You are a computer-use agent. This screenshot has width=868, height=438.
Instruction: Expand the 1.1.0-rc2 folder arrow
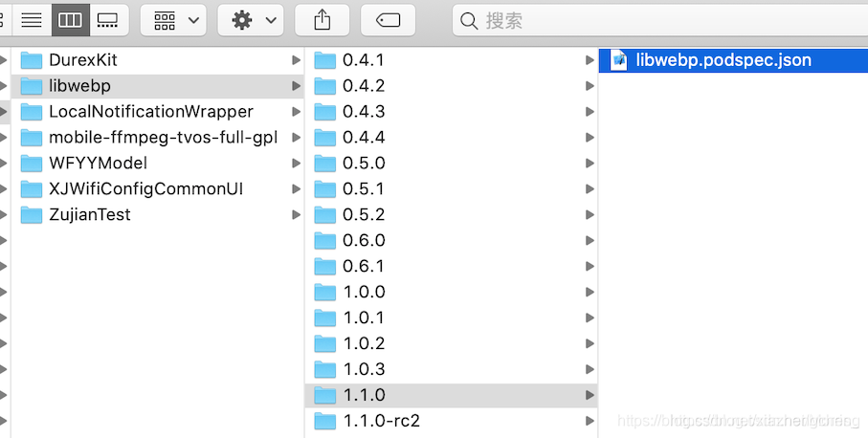(590, 421)
